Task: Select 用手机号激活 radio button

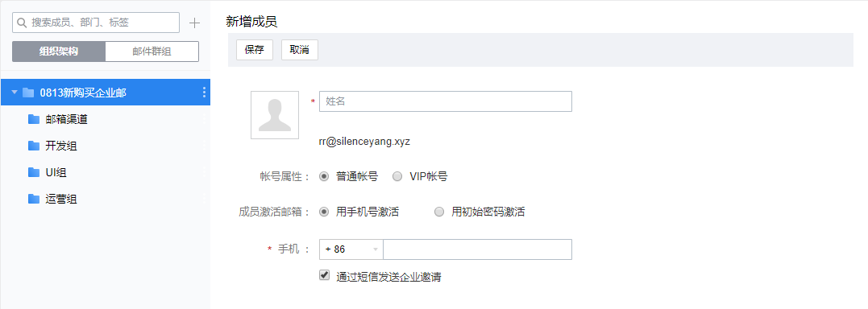Action: click(x=324, y=212)
